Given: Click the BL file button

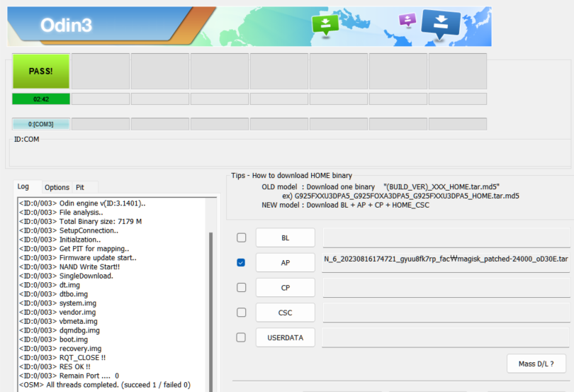Looking at the screenshot, I should point(285,237).
